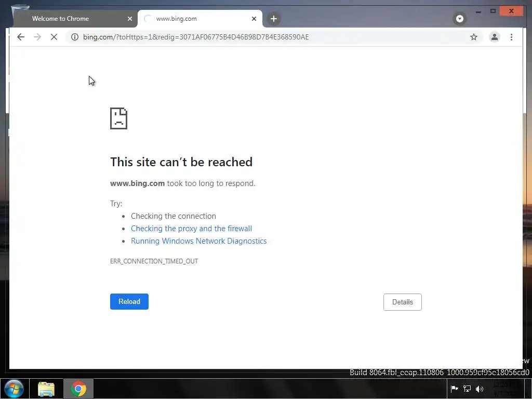532x399 pixels.
Task: Open Checking the proxy and the firewall link
Action: click(x=191, y=229)
